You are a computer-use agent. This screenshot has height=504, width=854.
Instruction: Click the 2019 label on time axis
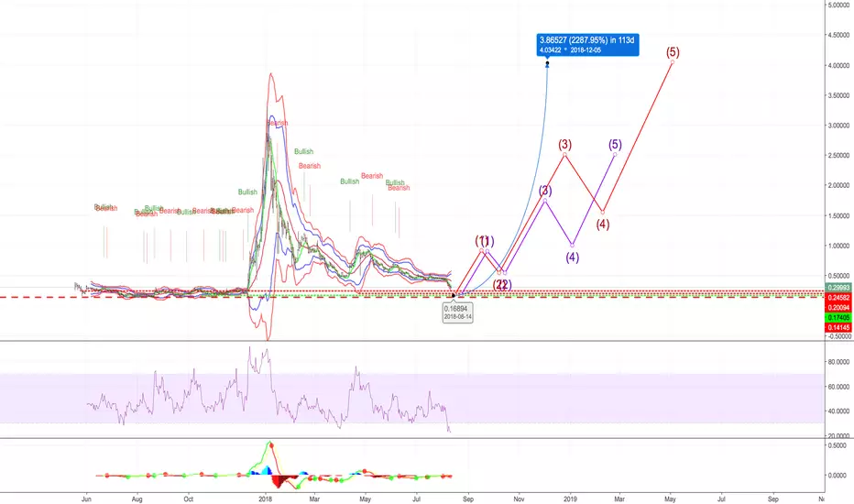click(x=570, y=499)
